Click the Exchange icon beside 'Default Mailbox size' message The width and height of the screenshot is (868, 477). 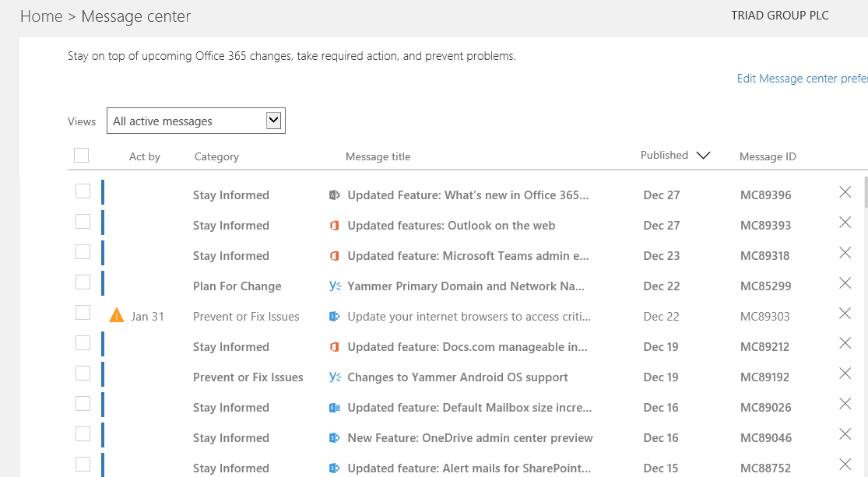coord(335,408)
